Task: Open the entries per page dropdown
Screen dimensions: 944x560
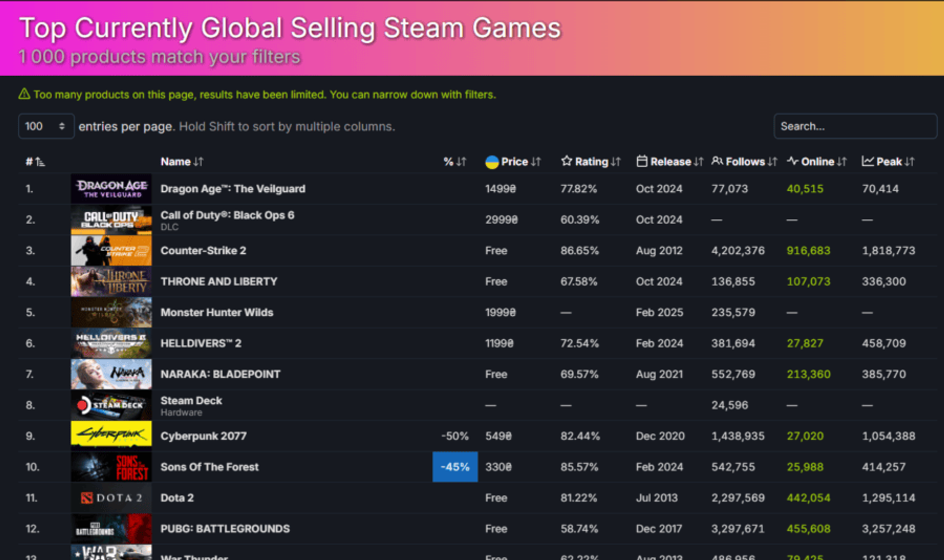Action: click(x=46, y=126)
